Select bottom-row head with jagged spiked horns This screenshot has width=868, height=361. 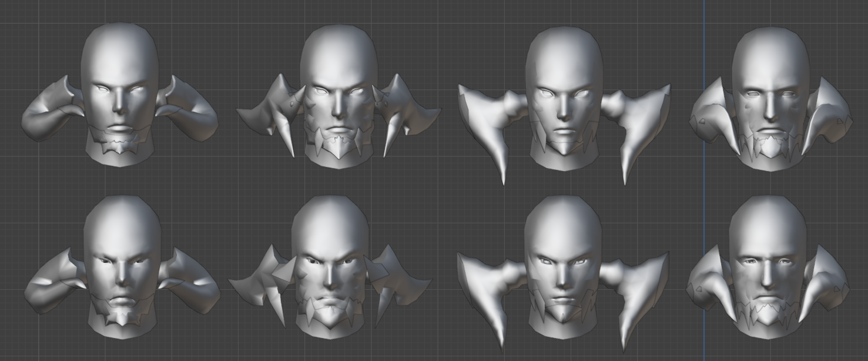pos(330,268)
